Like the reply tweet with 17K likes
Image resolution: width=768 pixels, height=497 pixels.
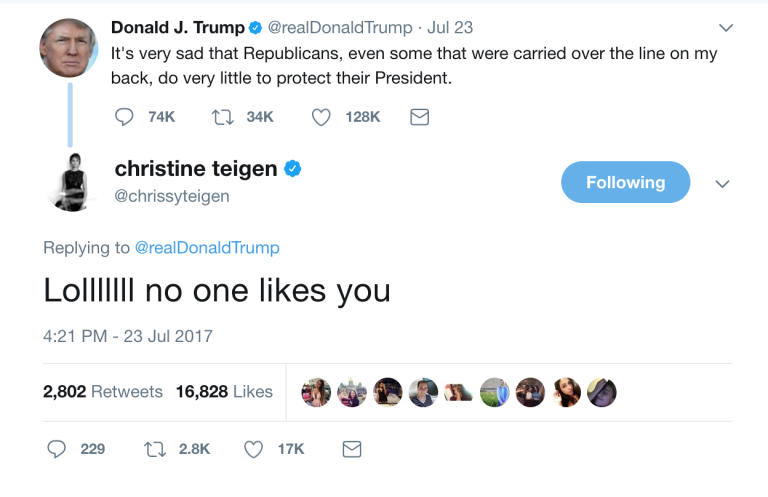click(253, 449)
